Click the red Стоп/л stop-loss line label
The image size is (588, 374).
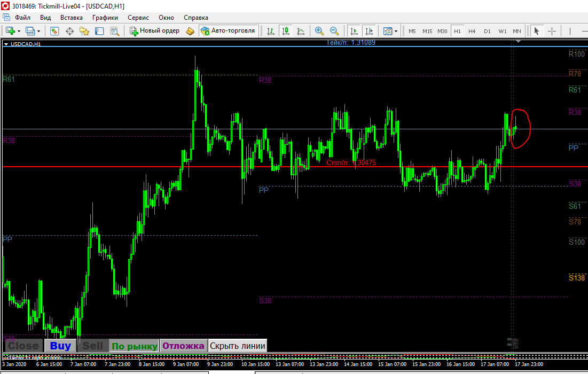351,162
